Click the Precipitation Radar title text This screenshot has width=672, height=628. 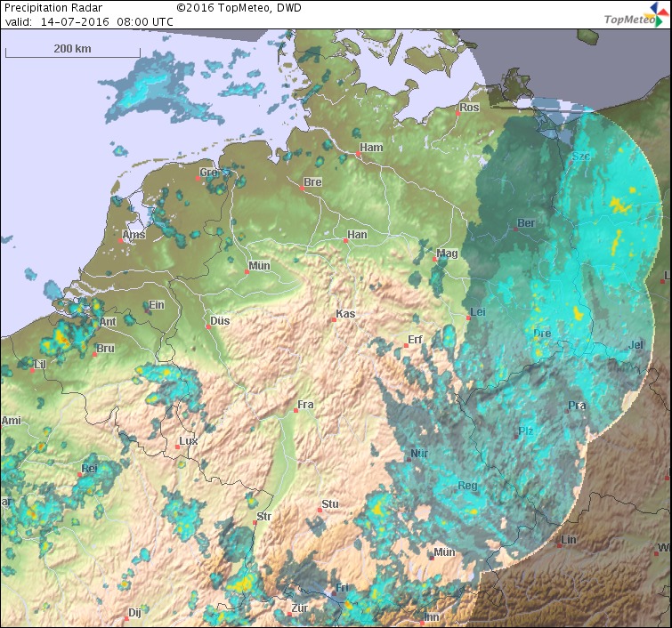pos(46,7)
